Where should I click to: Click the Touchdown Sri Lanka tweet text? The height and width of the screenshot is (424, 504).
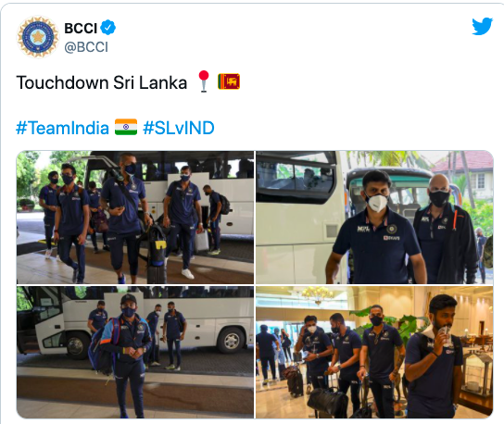coord(102,82)
